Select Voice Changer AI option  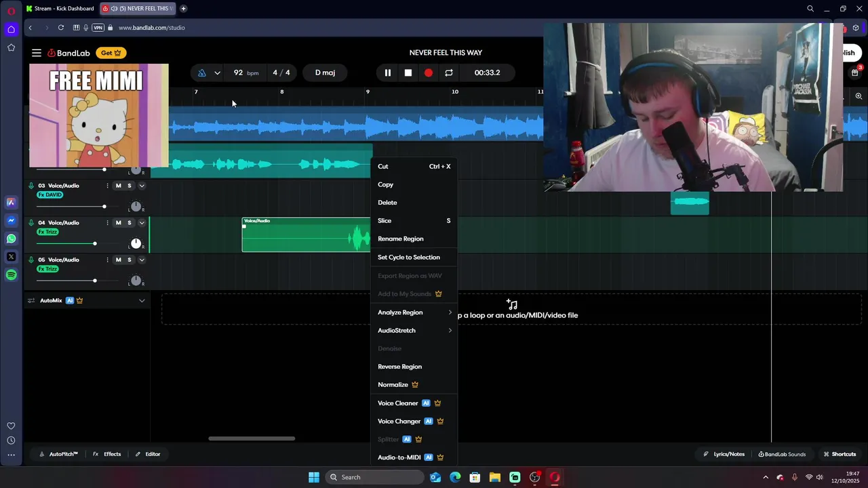(414, 422)
